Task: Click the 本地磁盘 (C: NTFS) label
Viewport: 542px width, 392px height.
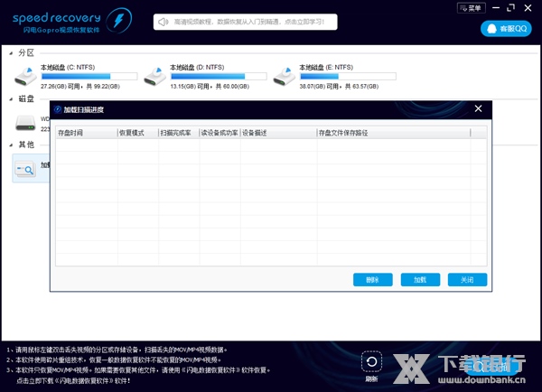Action: (68, 68)
